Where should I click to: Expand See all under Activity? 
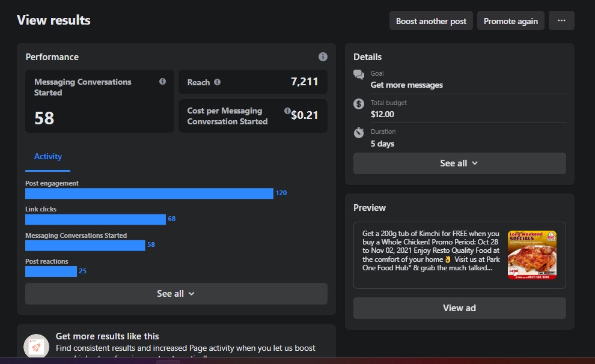tap(176, 294)
